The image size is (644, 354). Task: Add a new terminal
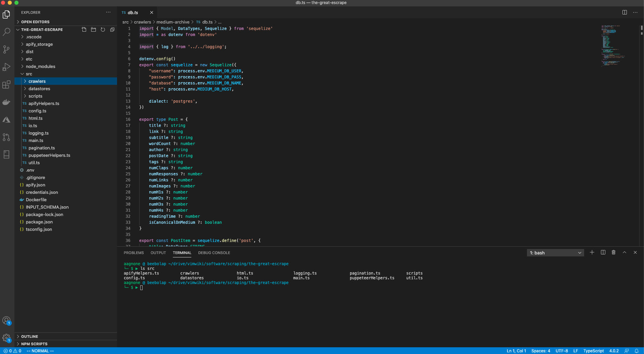[x=592, y=252]
